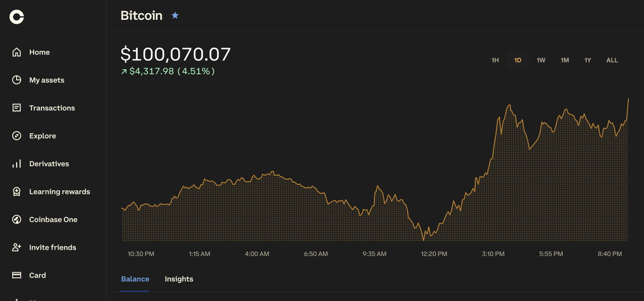Viewport: 644px width, 301px height.
Task: Click the My assets pie chart icon
Action: pyautogui.click(x=17, y=80)
